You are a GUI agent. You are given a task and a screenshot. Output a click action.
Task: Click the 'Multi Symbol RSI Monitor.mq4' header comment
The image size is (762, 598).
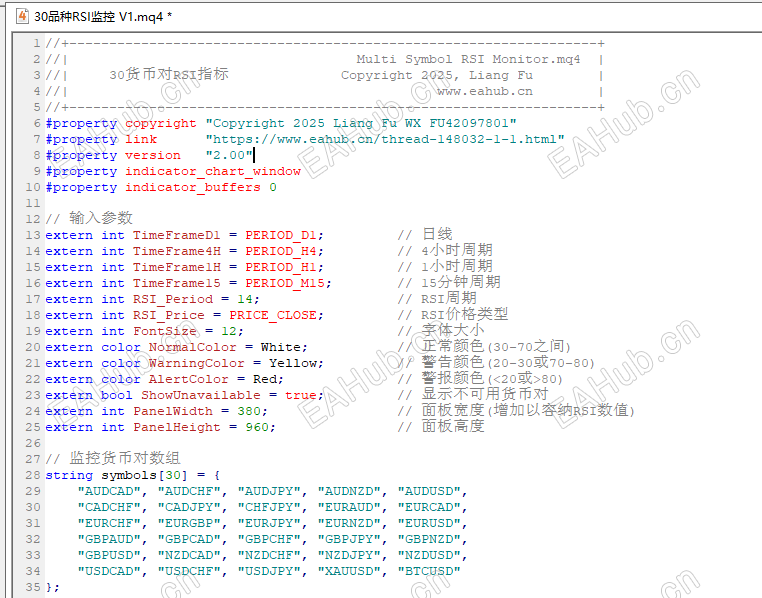(468, 59)
